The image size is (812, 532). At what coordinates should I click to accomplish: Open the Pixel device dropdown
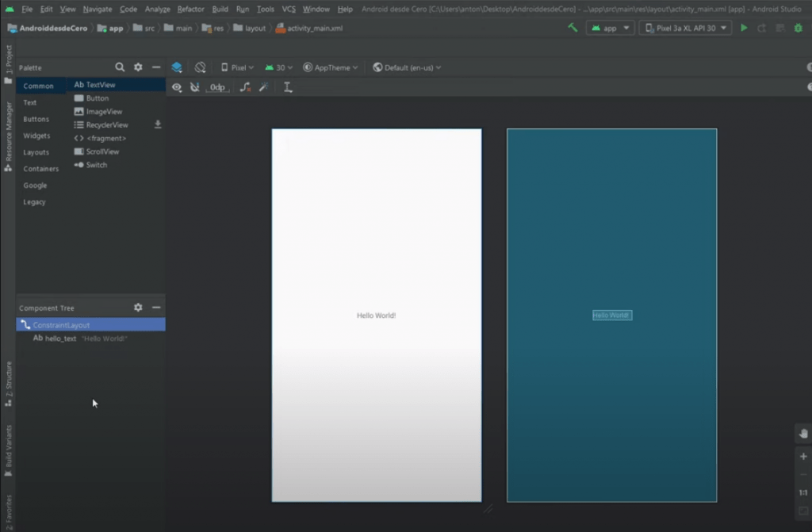point(237,67)
